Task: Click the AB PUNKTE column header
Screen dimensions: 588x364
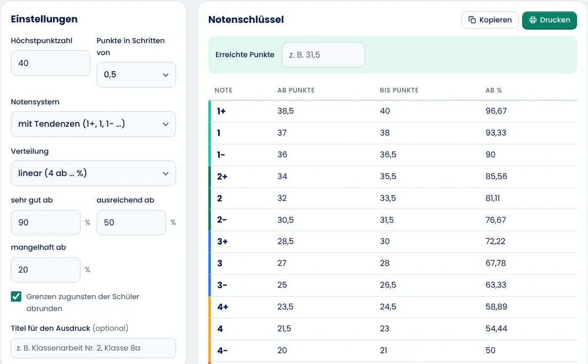Action: pos(296,90)
